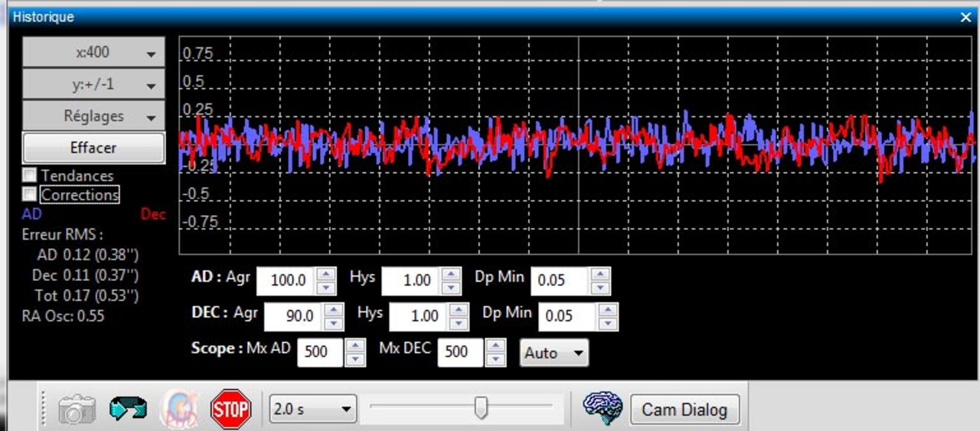Open the Scope Auto dropdown
This screenshot has height=431, width=980.
pos(554,353)
